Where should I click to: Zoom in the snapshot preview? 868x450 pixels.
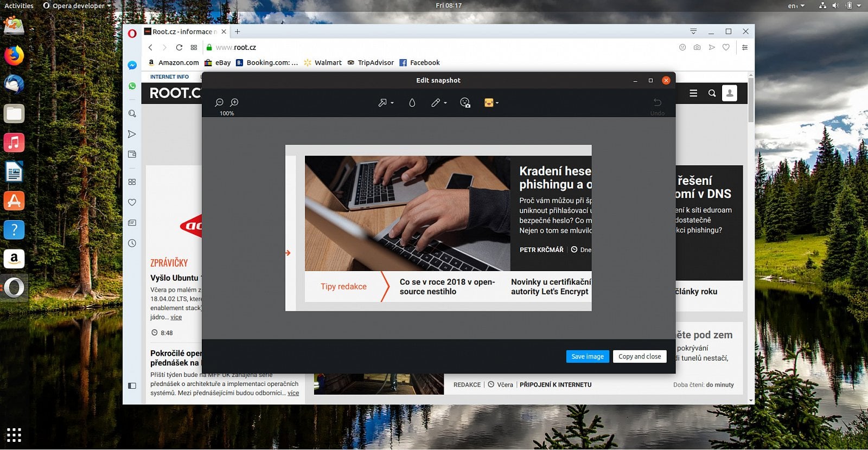(x=234, y=102)
